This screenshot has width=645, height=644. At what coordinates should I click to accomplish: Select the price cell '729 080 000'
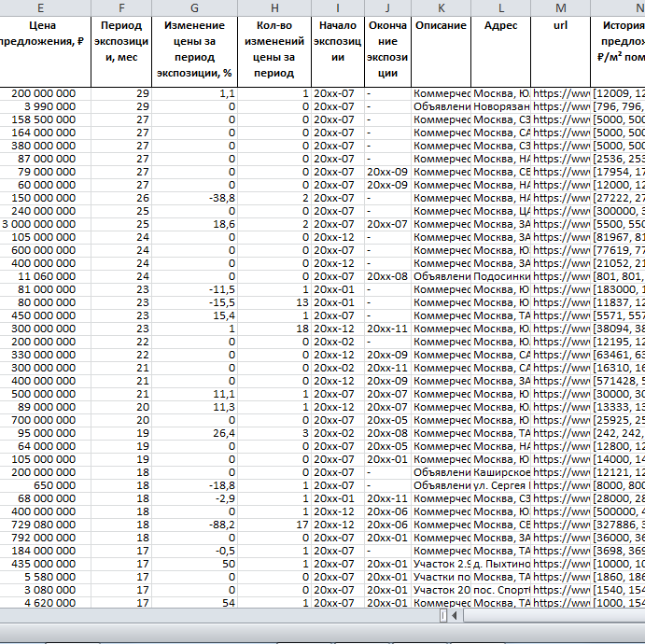pos(45,525)
